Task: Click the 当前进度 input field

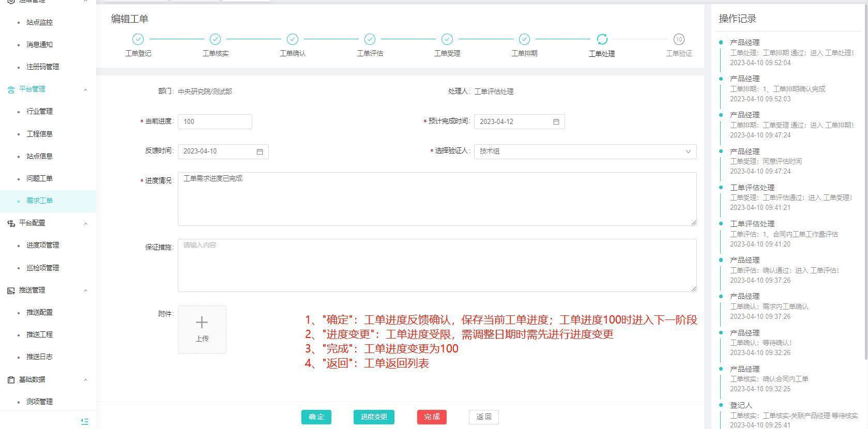Action: (215, 122)
